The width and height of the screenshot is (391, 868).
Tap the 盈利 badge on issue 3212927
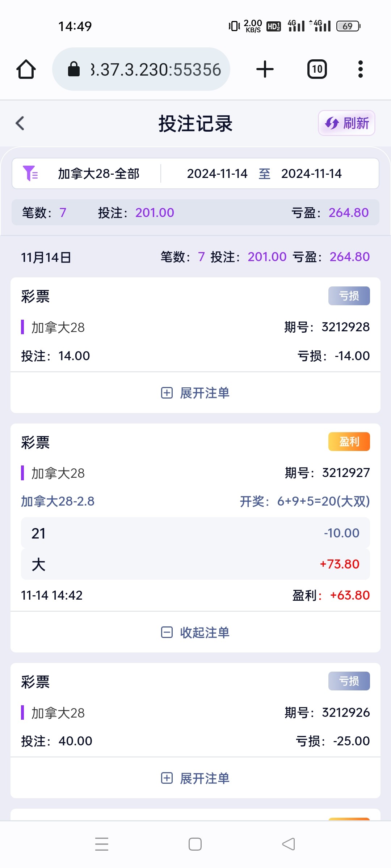click(x=349, y=442)
